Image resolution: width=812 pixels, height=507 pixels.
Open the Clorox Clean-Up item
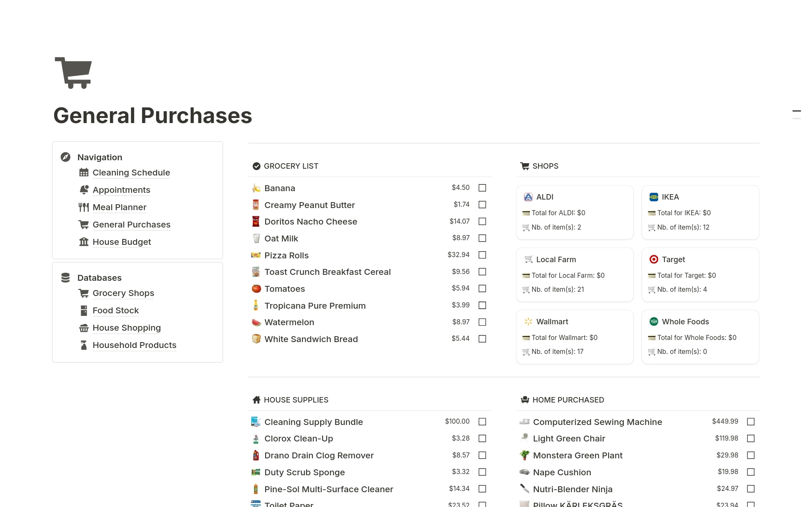click(299, 438)
